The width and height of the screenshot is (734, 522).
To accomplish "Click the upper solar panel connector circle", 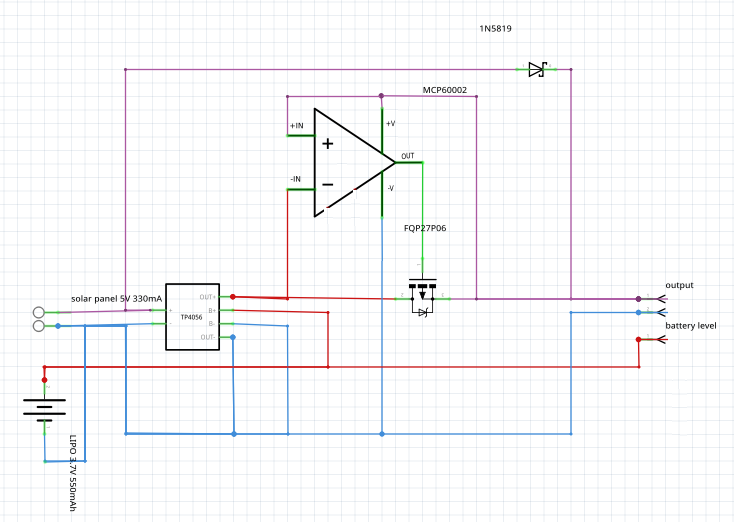I will 39,312.
